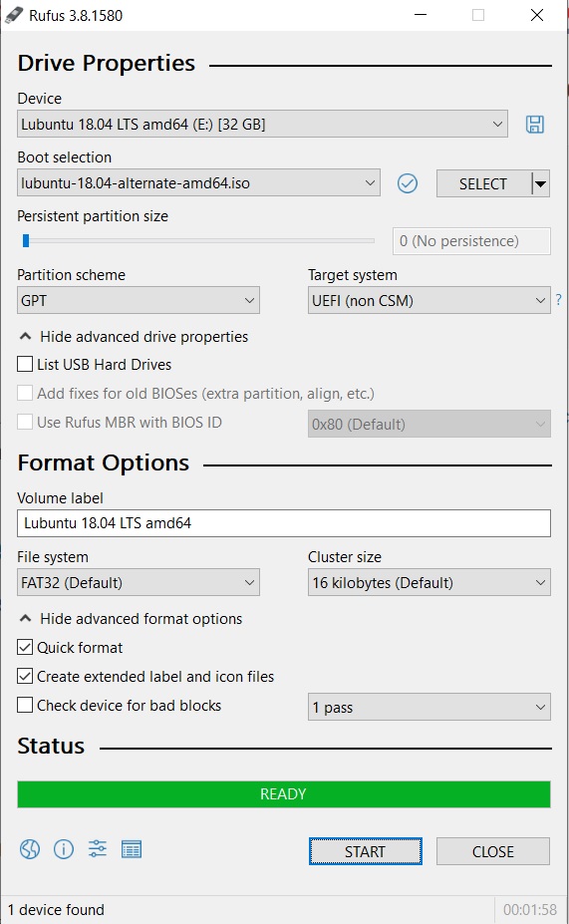Open application settings sliders icon
This screenshot has width=569, height=924.
[x=98, y=849]
